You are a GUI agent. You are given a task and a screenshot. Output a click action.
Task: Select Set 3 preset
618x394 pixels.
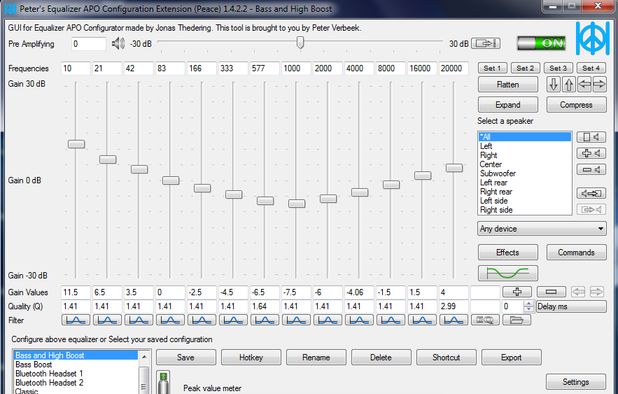[x=558, y=68]
